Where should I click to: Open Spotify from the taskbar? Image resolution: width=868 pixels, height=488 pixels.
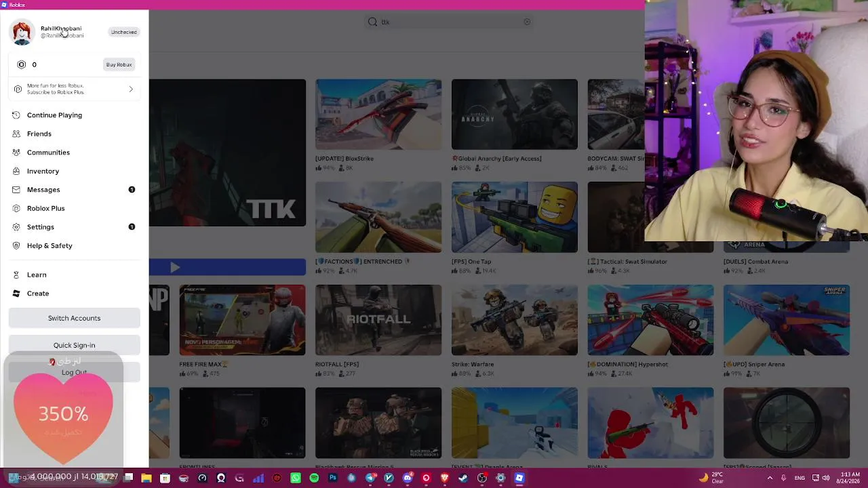pyautogui.click(x=314, y=478)
